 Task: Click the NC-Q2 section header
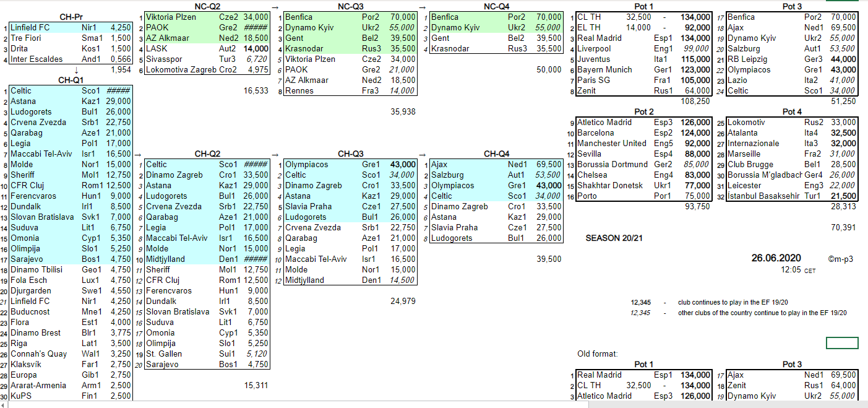click(x=207, y=7)
